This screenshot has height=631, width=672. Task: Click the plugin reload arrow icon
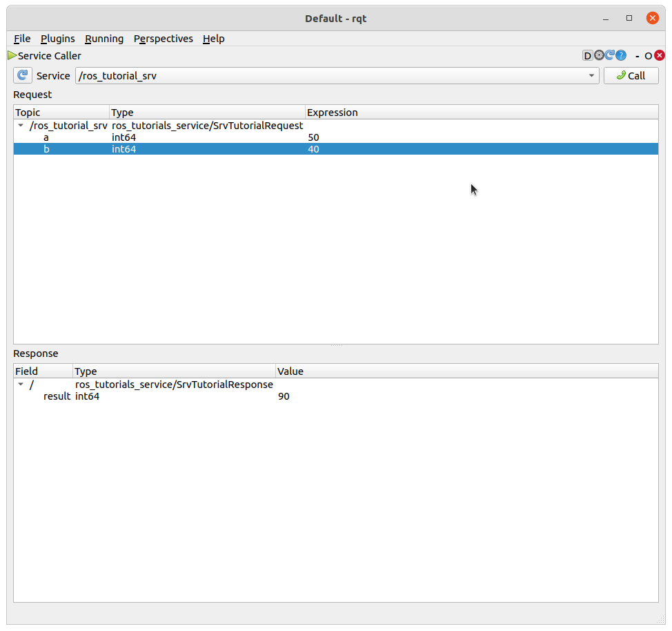click(x=609, y=55)
